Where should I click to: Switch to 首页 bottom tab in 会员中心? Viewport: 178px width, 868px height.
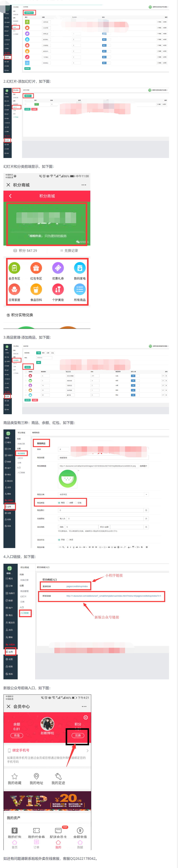(14, 844)
